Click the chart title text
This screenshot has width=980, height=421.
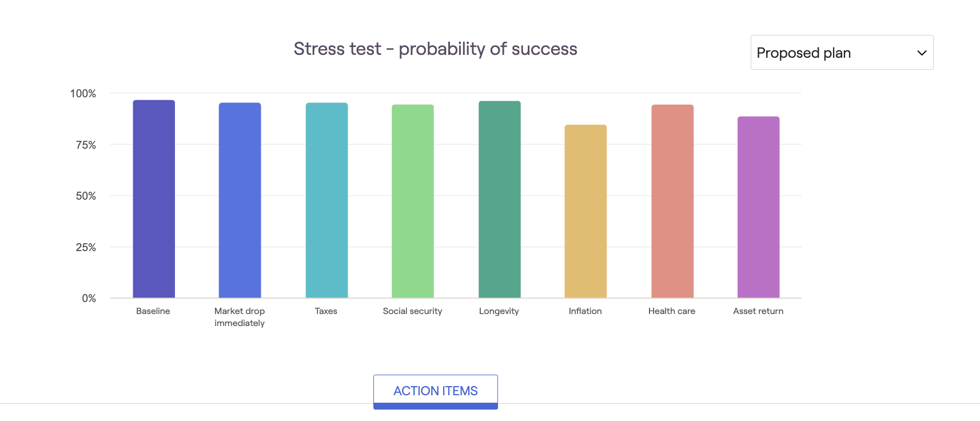click(436, 49)
